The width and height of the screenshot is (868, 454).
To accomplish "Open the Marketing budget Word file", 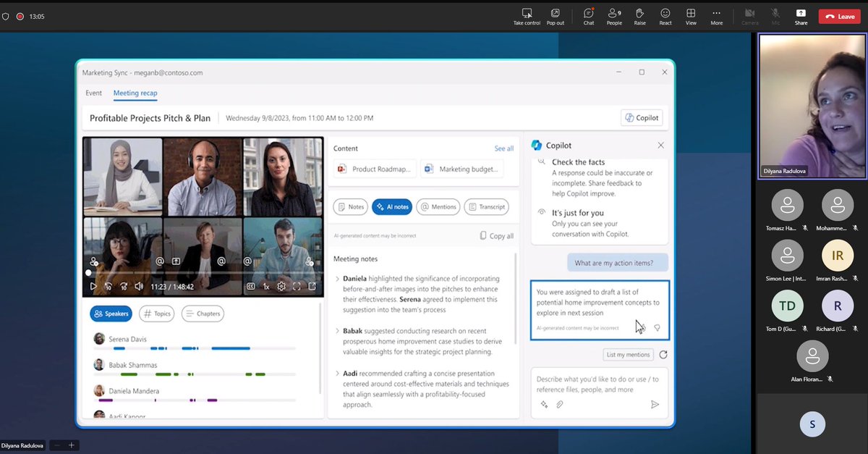I will point(461,169).
